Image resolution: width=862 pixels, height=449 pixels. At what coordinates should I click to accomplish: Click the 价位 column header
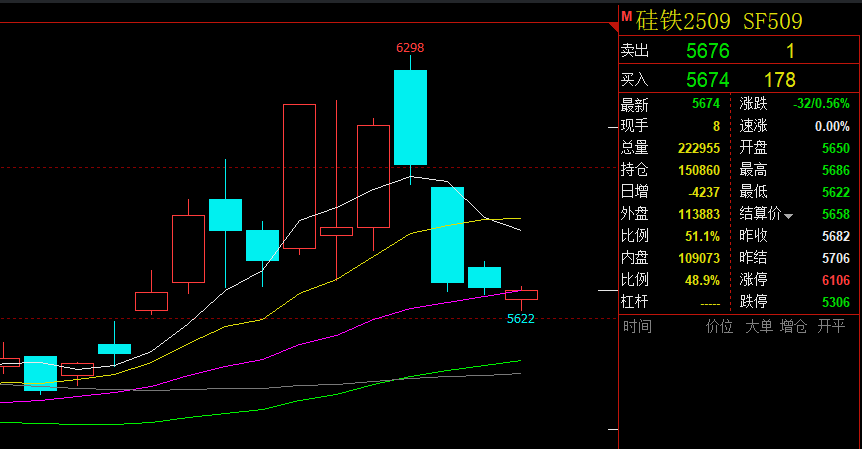719,326
